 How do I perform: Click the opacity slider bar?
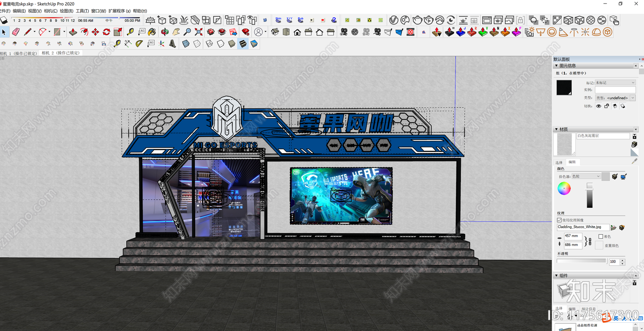point(582,261)
